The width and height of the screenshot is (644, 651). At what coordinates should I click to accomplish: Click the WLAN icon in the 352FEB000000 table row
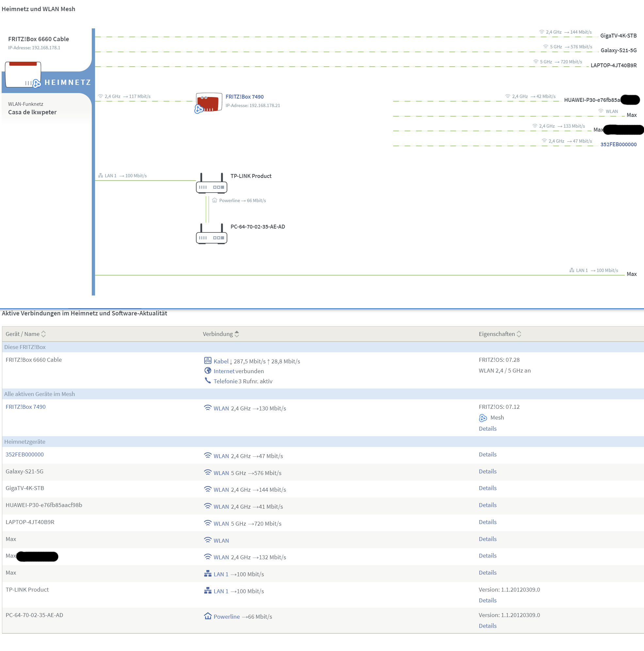(x=208, y=455)
